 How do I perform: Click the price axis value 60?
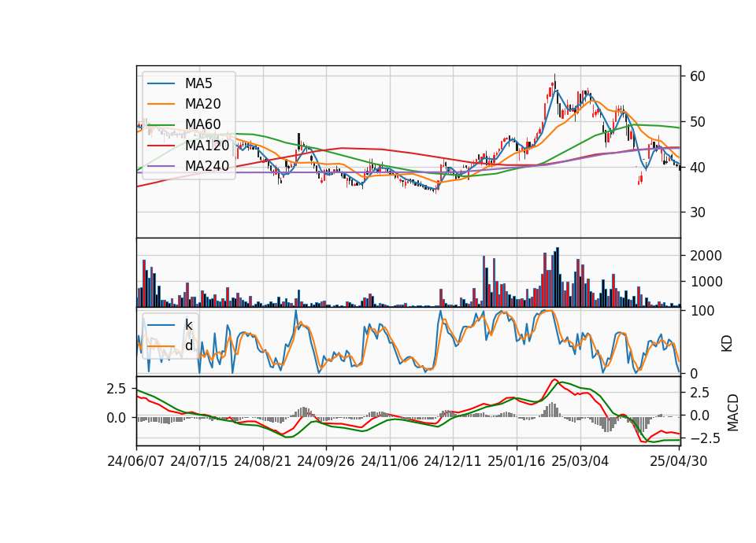coord(697,76)
